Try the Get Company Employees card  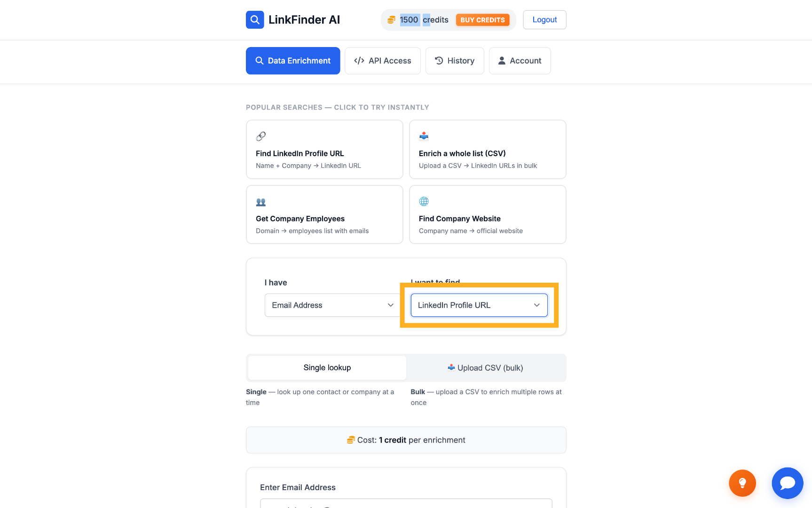(324, 214)
